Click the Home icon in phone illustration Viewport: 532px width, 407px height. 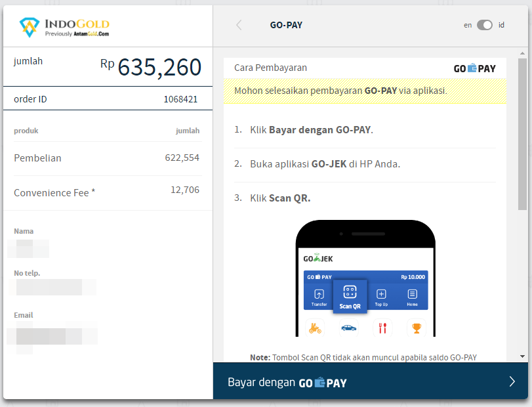click(412, 297)
